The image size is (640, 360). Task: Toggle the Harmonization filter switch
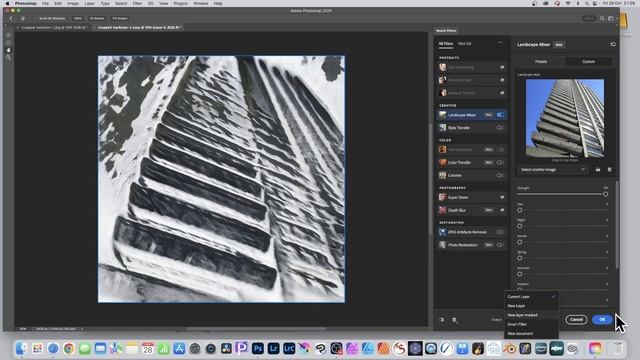pyautogui.click(x=500, y=150)
